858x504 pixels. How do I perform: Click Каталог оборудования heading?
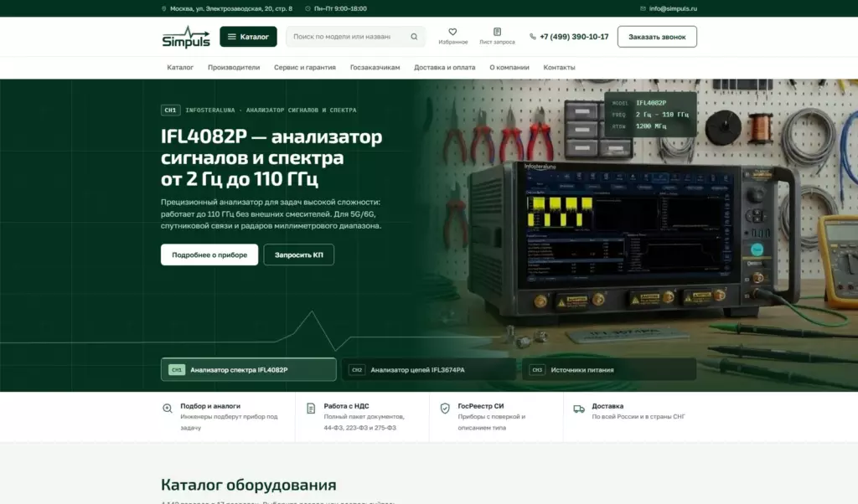coord(248,485)
